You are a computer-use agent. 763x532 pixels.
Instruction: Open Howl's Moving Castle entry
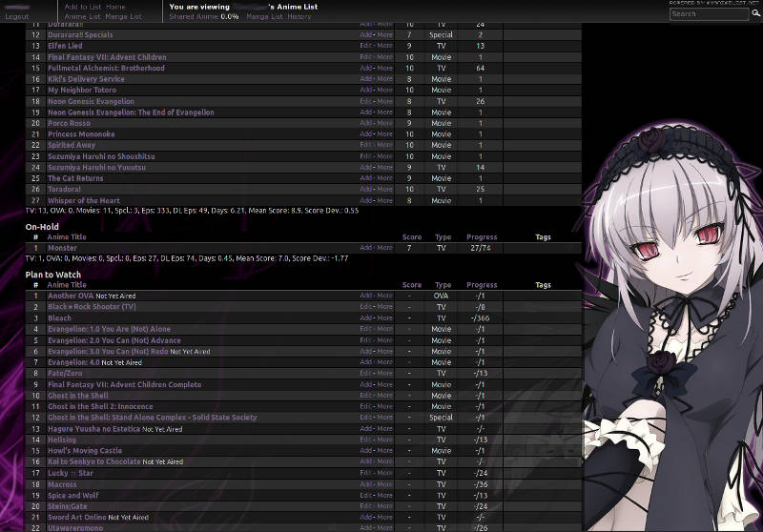[85, 451]
